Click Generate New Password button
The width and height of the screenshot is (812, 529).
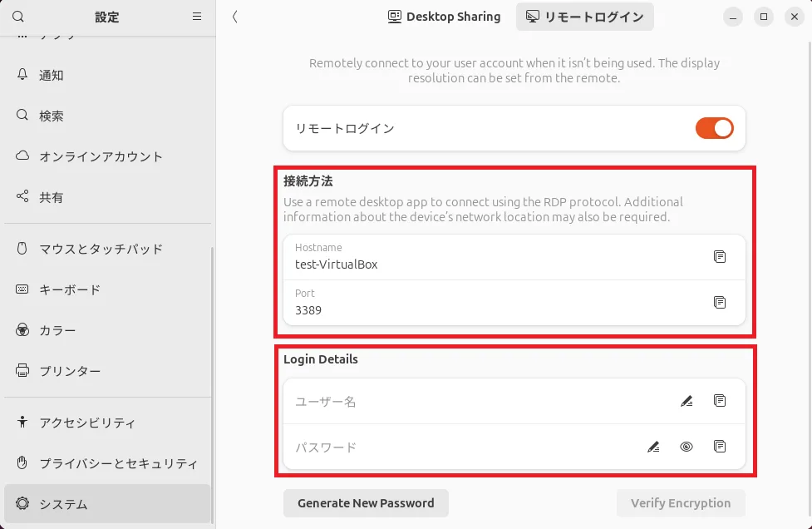tap(366, 503)
